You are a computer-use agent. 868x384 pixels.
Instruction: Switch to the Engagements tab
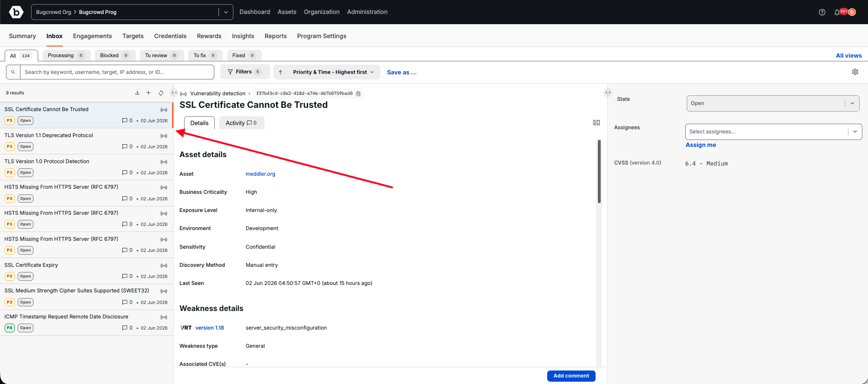93,36
